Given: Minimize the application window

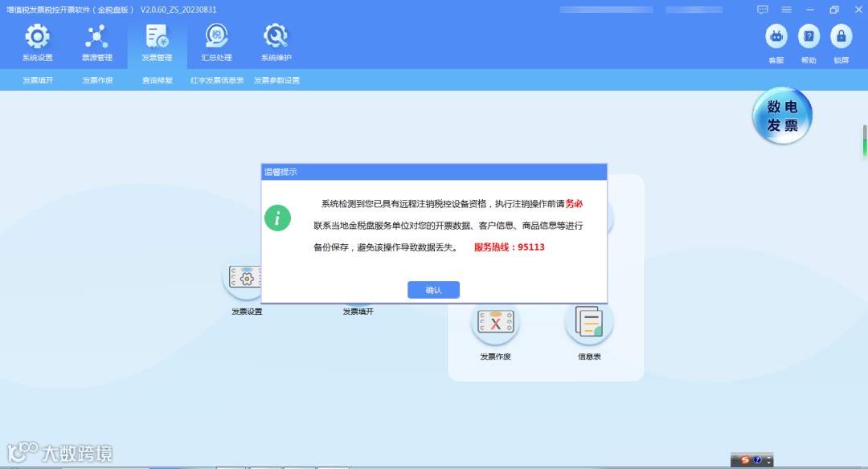Looking at the screenshot, I should click(810, 10).
